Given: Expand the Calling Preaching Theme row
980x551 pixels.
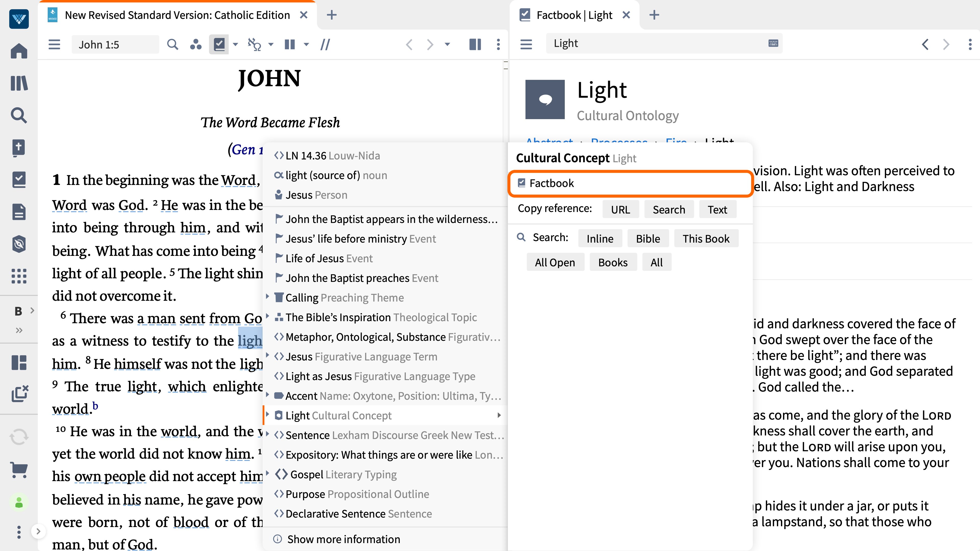Looking at the screenshot, I should pyautogui.click(x=267, y=296).
